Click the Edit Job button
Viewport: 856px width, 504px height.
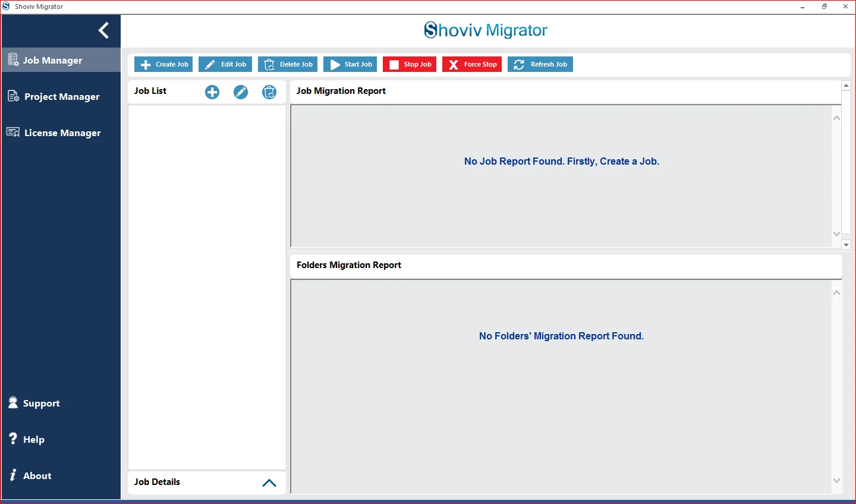pos(225,64)
